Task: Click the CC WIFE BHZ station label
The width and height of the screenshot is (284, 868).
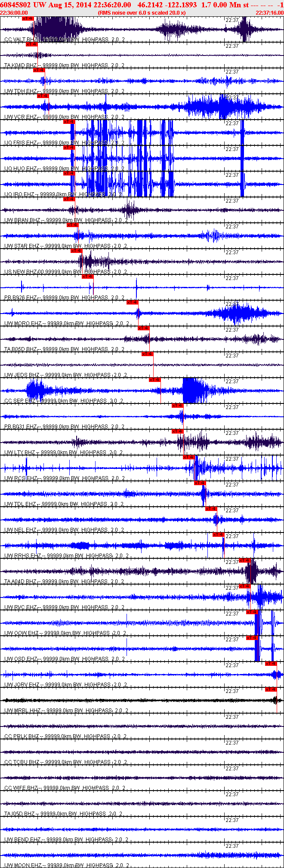Action: click(22, 788)
